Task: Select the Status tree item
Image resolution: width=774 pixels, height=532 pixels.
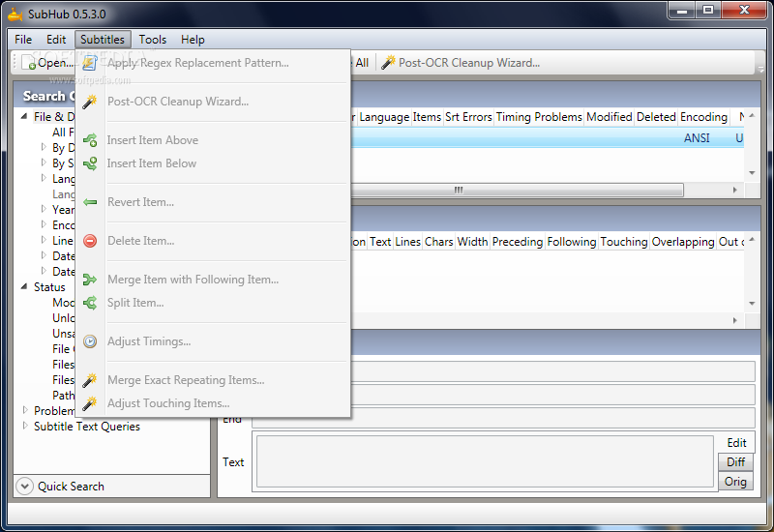Action: point(49,287)
